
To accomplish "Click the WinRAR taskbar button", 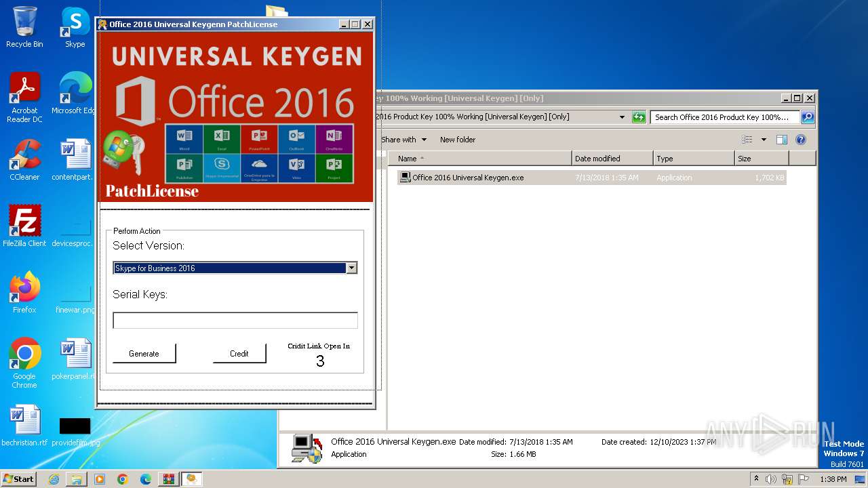I will pos(168,479).
